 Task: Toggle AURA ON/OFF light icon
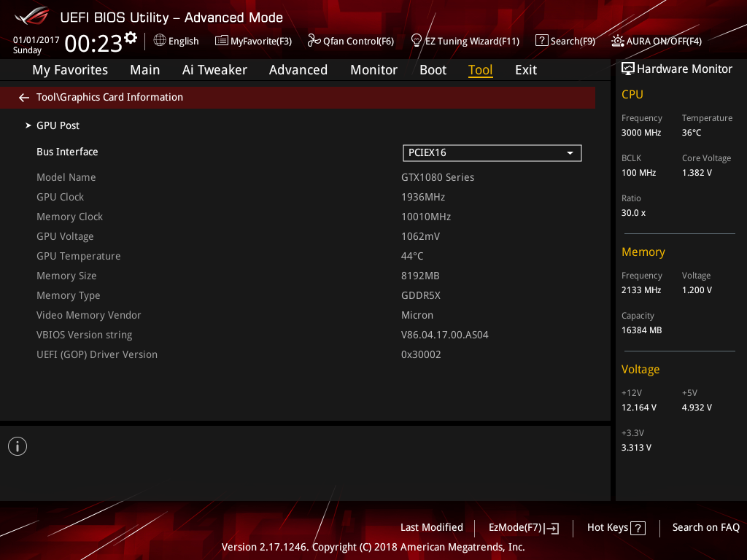coord(618,41)
